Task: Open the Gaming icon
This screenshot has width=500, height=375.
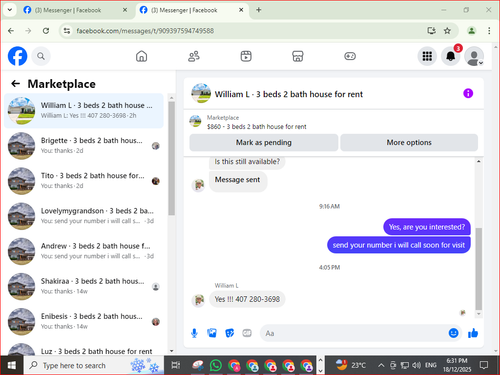Action: click(x=350, y=56)
